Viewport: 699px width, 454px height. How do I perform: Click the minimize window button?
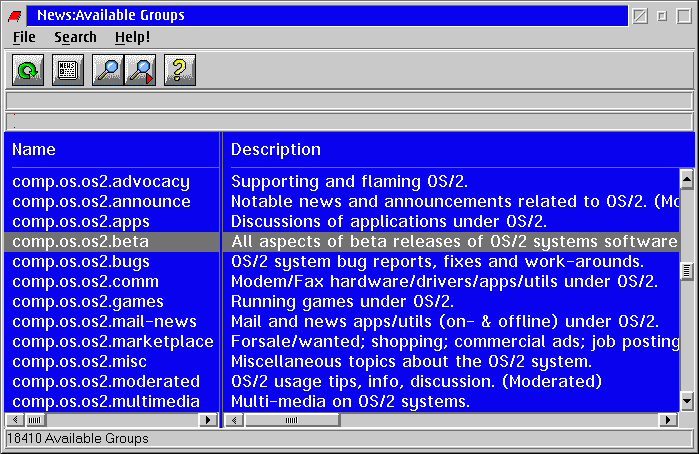pos(662,17)
